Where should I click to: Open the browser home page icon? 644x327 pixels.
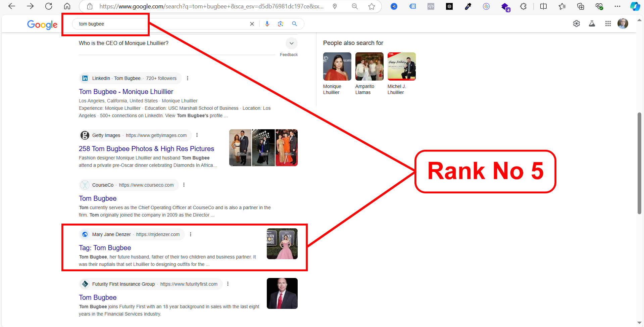67,6
